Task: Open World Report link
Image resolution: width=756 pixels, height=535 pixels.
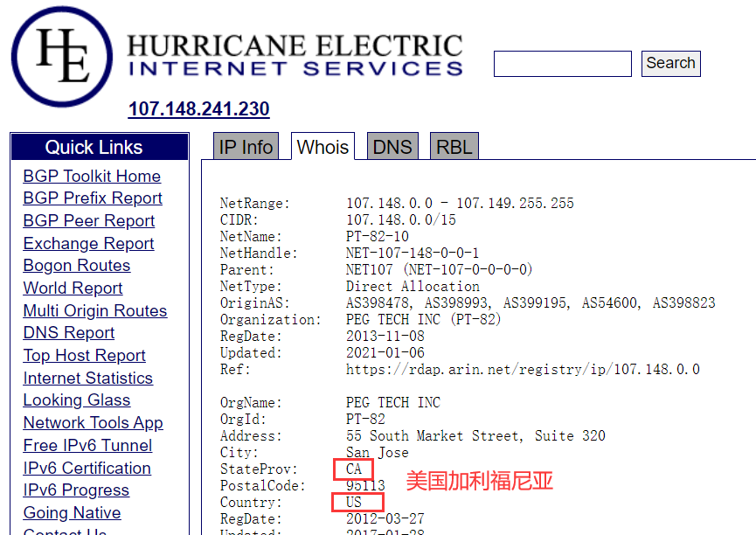Action: (x=73, y=288)
